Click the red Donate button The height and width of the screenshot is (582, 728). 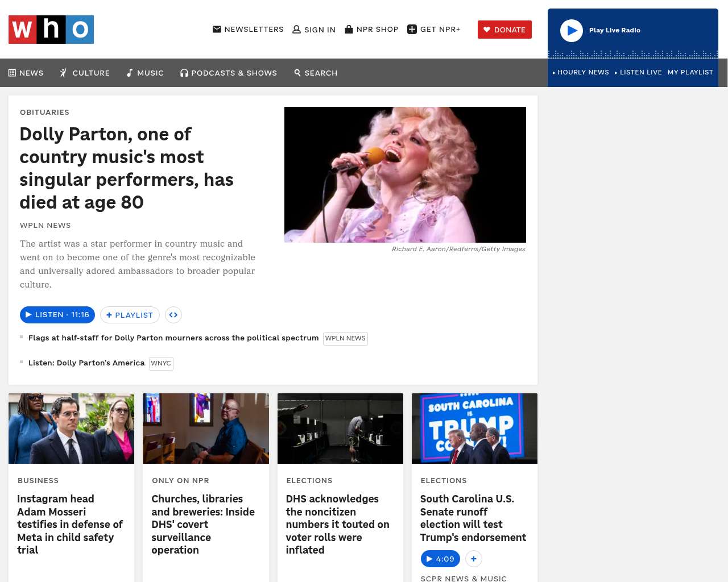[504, 30]
